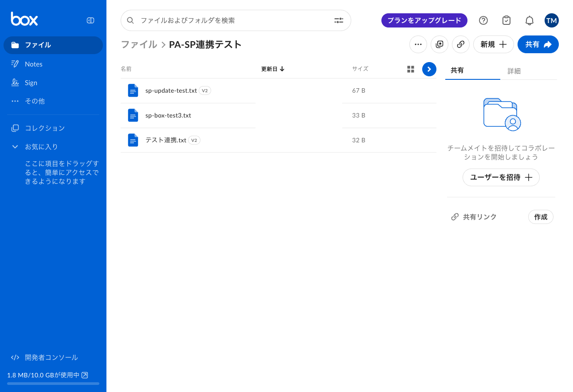The width and height of the screenshot is (573, 392).
Task: Click the 32 B size cell
Action: pos(359,140)
